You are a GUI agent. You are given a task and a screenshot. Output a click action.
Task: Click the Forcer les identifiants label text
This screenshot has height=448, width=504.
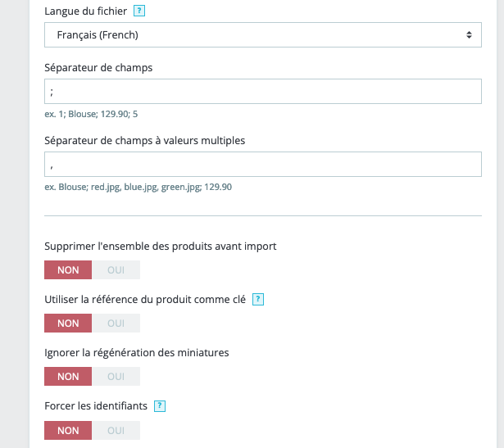coord(96,406)
